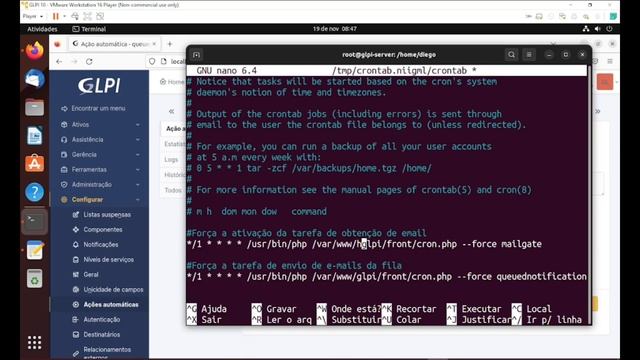Open the Geral configuration entry

click(x=91, y=275)
